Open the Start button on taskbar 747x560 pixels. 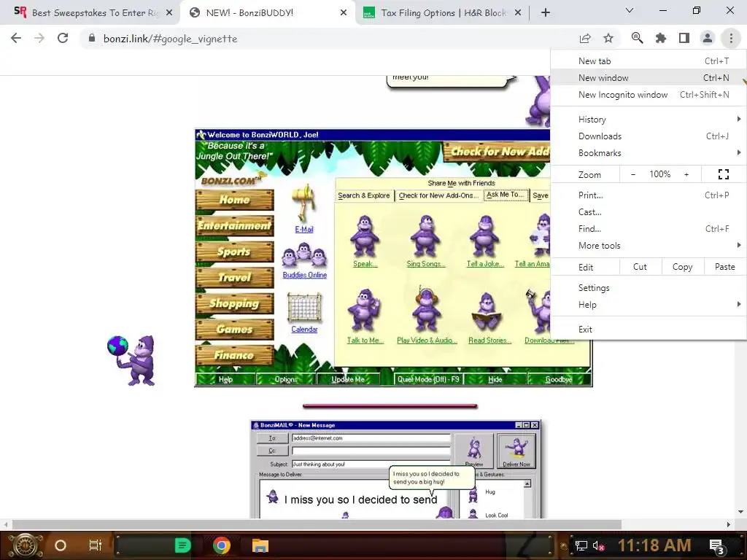tap(26, 545)
